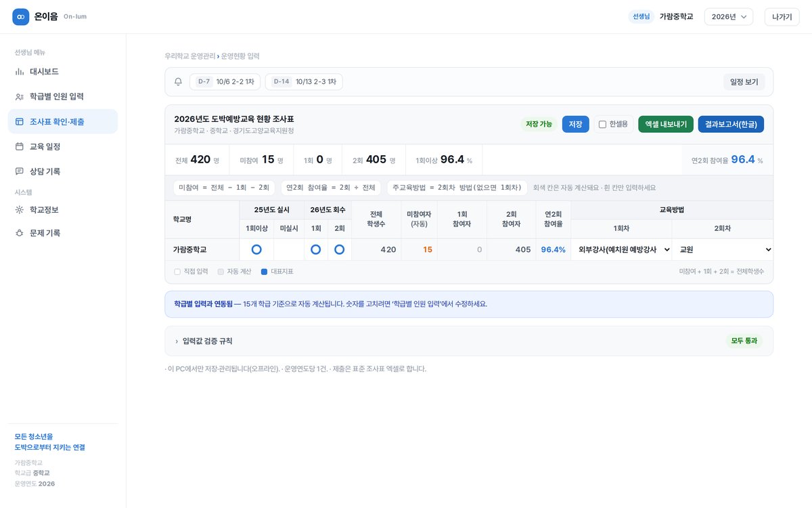
Task: Click 저장 가능 status badge
Action: (x=539, y=125)
